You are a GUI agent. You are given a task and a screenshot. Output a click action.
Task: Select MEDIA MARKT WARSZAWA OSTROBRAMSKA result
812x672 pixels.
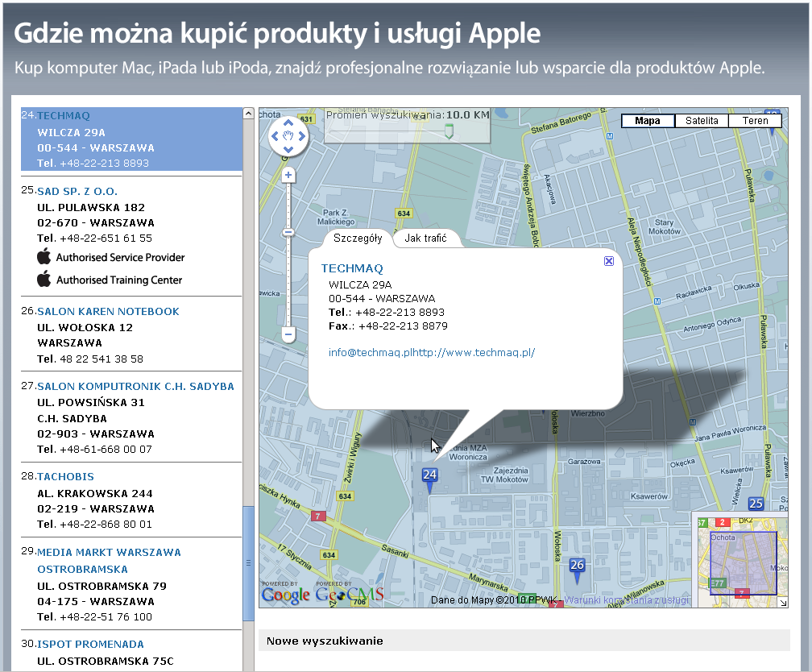tap(109, 561)
